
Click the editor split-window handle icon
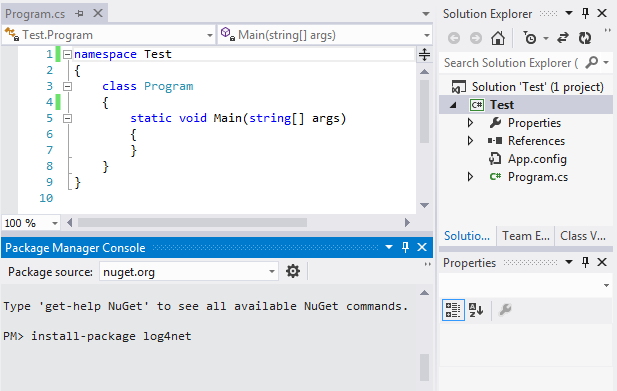(x=424, y=54)
